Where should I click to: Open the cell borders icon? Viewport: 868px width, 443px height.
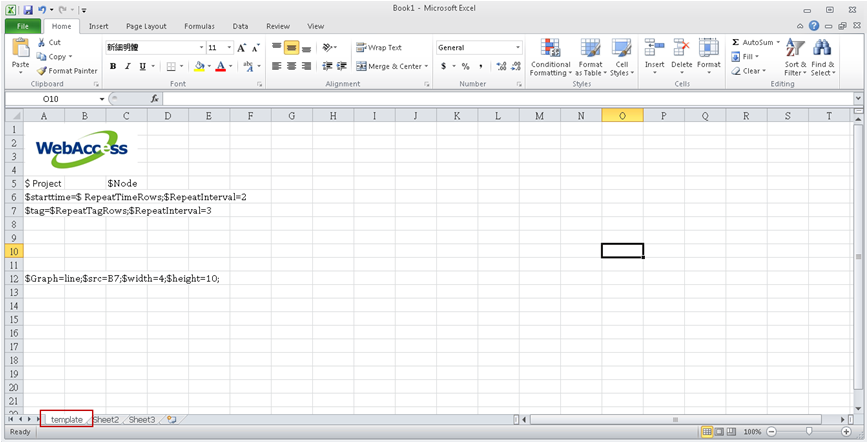click(x=171, y=66)
